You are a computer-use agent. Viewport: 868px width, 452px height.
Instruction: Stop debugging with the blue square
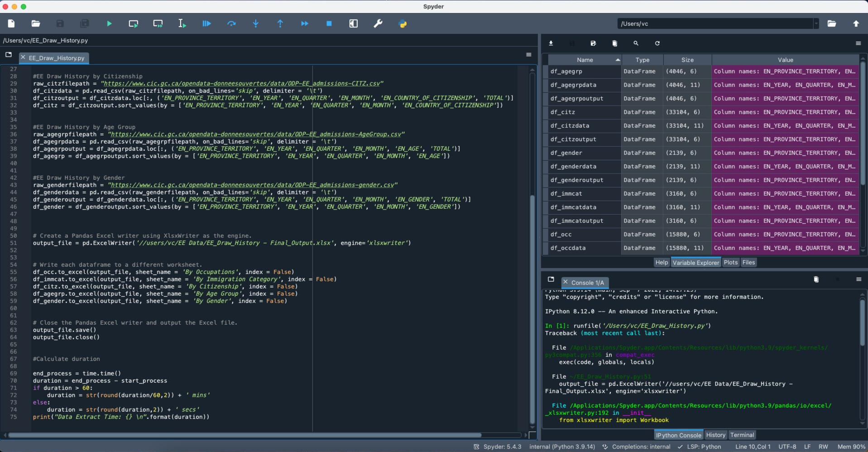329,24
